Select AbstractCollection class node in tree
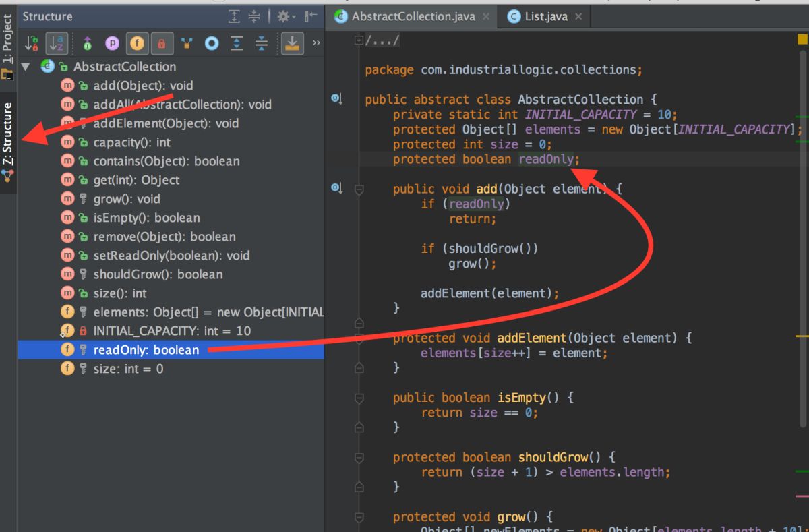Screen dimensions: 809x532 point(125,67)
